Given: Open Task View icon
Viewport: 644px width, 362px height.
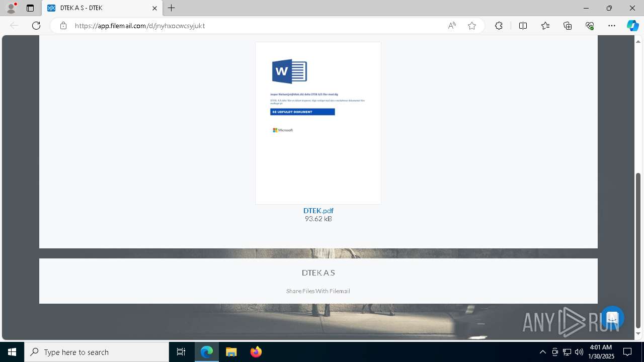Looking at the screenshot, I should tap(181, 352).
